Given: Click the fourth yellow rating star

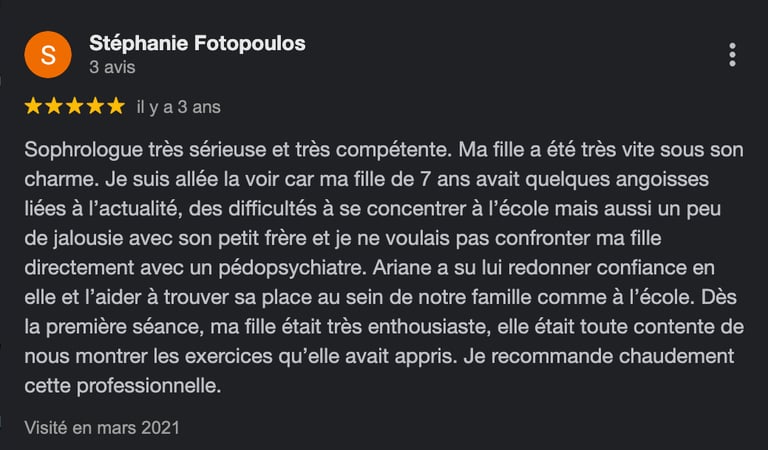Looking at the screenshot, I should coord(95,106).
